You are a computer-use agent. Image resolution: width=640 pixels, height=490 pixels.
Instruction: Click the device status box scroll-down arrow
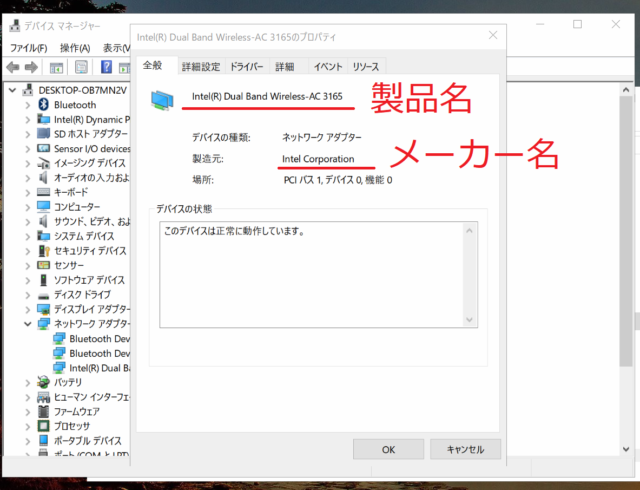(x=469, y=319)
